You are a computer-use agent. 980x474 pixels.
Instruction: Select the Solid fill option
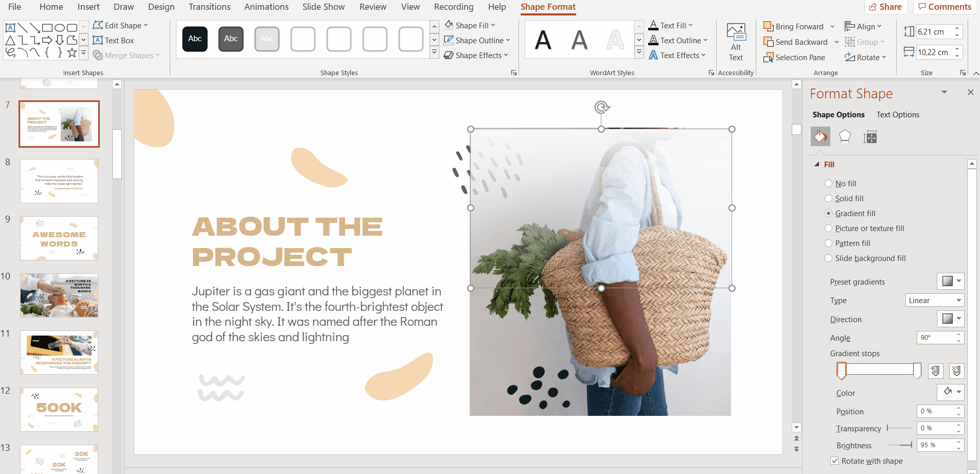pos(844,198)
